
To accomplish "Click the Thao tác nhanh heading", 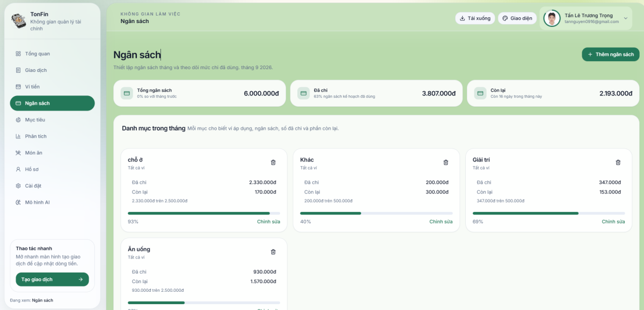I will point(34,248).
